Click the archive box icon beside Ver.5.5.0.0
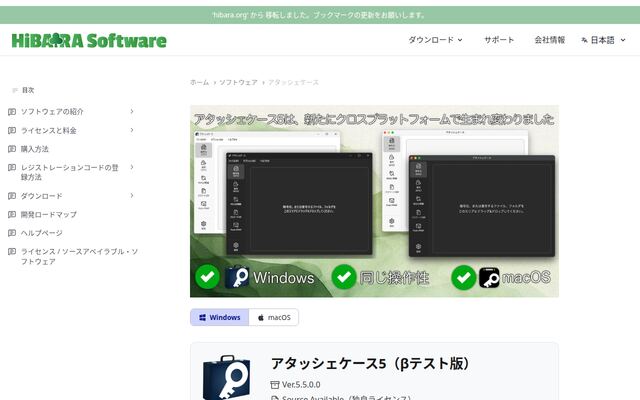The image size is (640, 400). [x=275, y=384]
